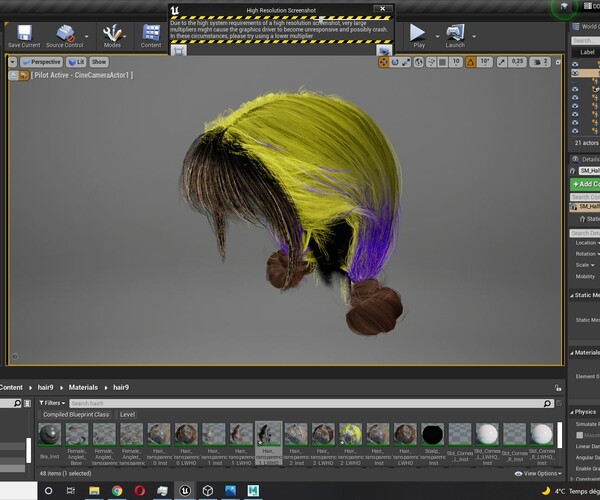600x500 pixels.
Task: Open the tutorials graduation cap icon
Action: click(564, 7)
